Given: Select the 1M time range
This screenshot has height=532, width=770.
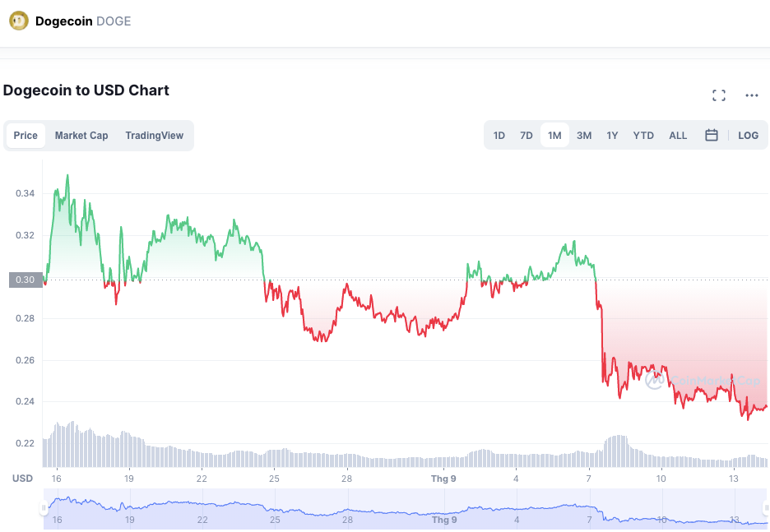Looking at the screenshot, I should [x=554, y=136].
